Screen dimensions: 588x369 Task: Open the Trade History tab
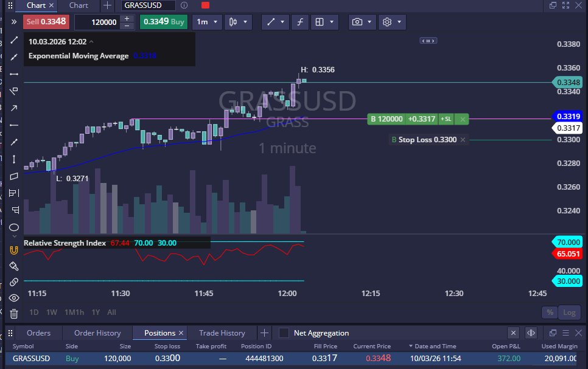(222, 333)
